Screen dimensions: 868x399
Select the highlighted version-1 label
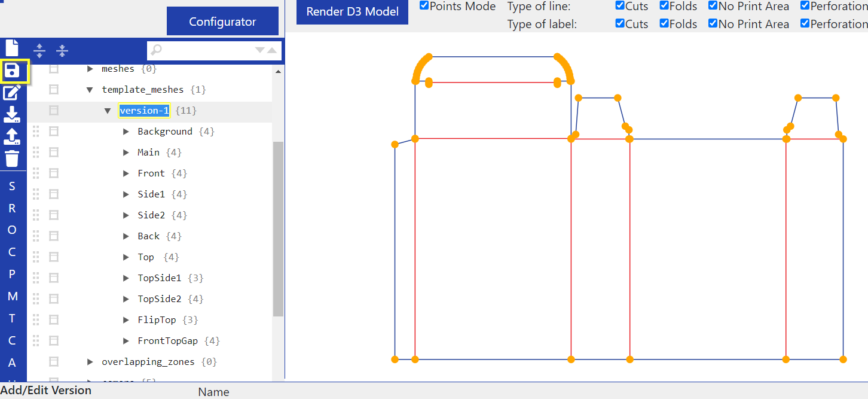144,111
